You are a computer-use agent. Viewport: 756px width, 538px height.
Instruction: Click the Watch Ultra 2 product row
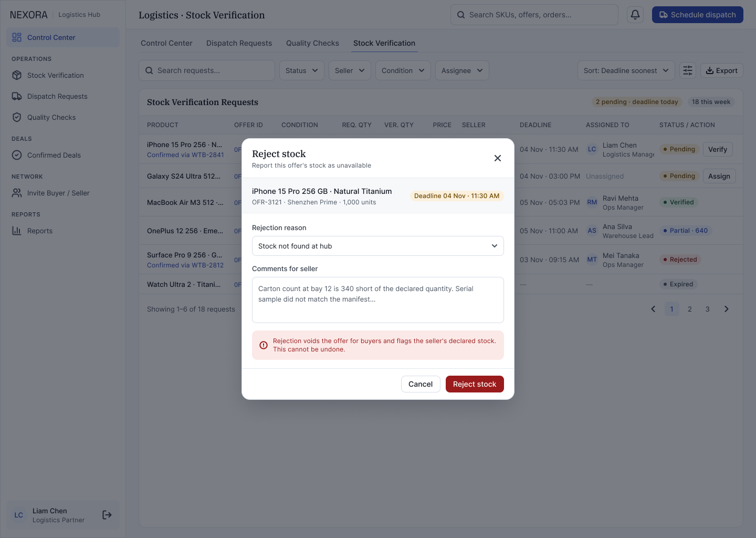[x=440, y=284]
